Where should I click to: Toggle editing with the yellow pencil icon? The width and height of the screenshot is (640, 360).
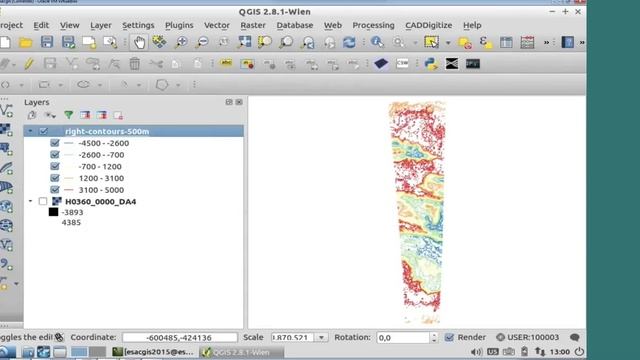coord(29,64)
